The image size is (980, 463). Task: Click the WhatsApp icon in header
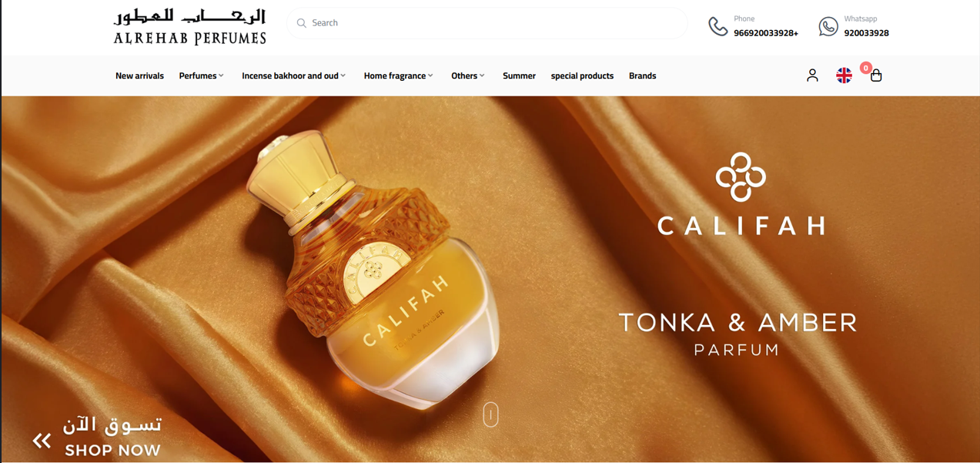(828, 26)
